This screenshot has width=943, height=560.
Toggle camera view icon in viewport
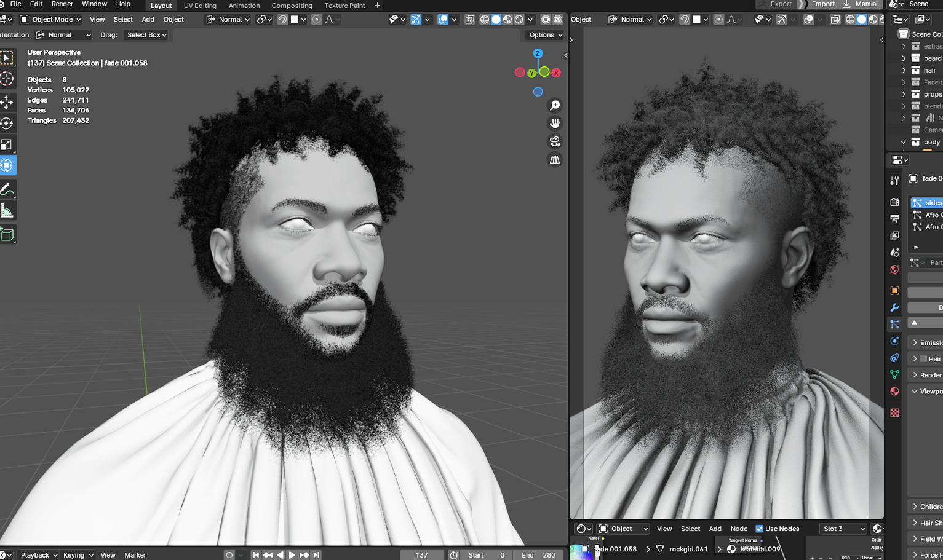[555, 141]
